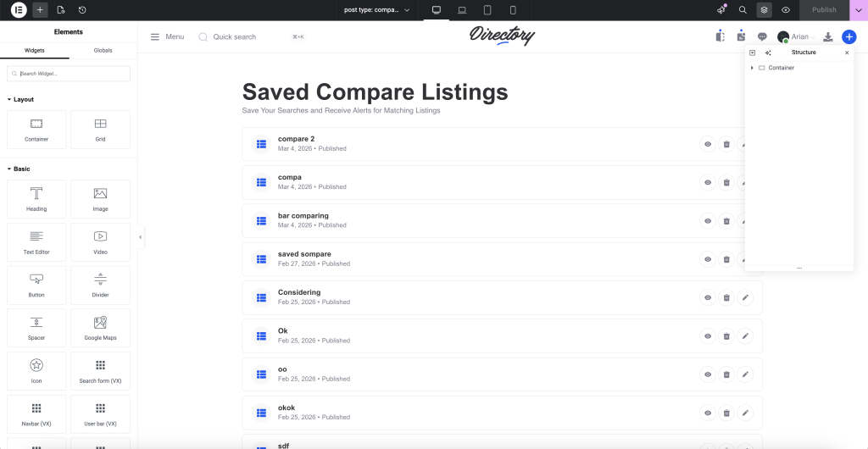Open the Finder search magnifier in top bar
Screen dimensions: 868x449
743,10
